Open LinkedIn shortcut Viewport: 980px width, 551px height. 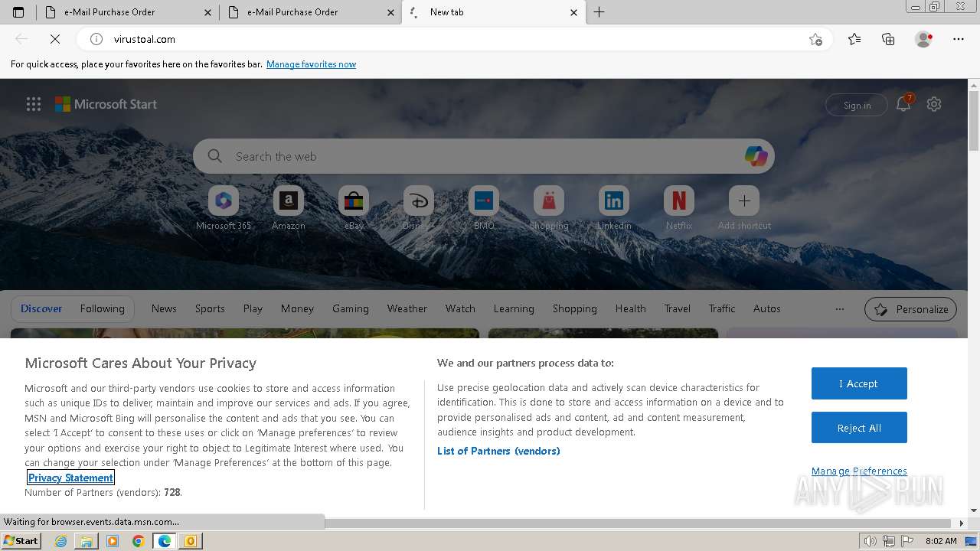pos(614,208)
